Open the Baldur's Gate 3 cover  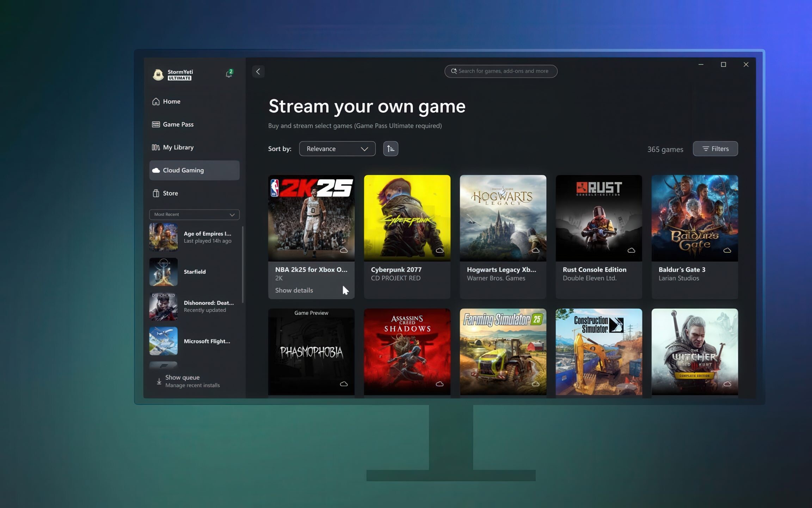point(695,218)
